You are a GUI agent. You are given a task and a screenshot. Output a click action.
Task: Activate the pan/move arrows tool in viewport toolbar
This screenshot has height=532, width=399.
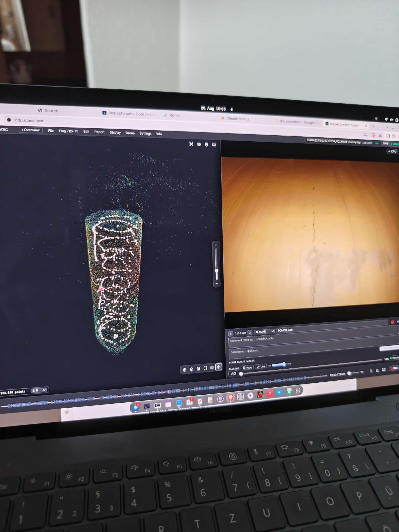[219, 367]
